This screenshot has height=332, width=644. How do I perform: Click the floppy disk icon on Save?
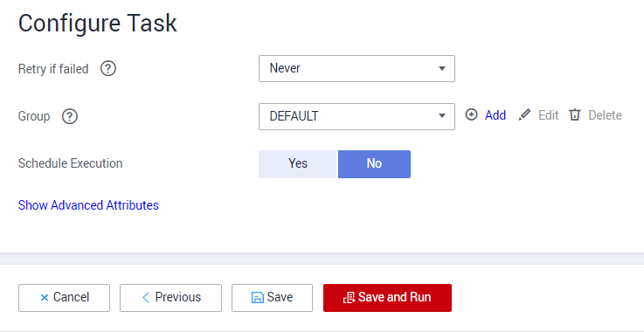click(x=257, y=297)
